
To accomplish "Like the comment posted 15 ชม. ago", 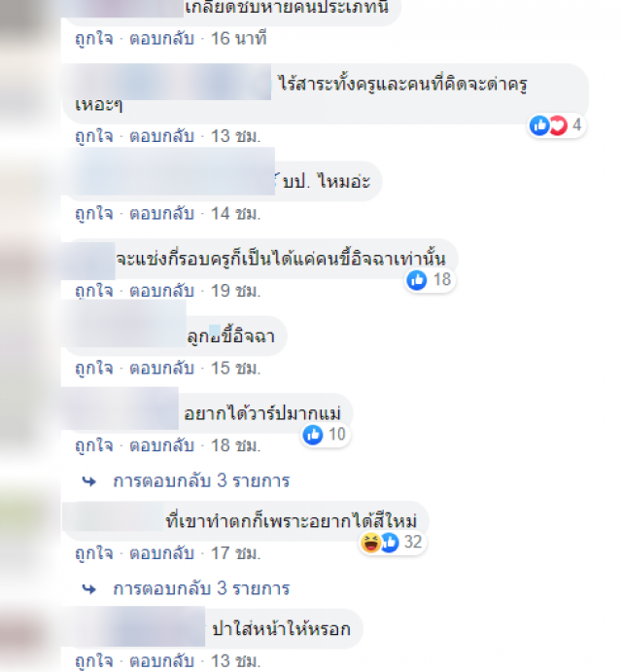I will click(94, 369).
